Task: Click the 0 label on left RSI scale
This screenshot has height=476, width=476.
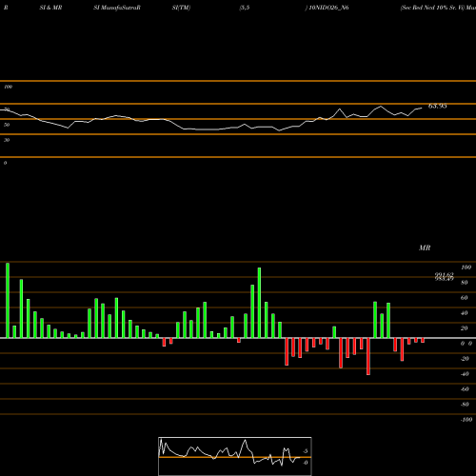Action: (x=5, y=163)
